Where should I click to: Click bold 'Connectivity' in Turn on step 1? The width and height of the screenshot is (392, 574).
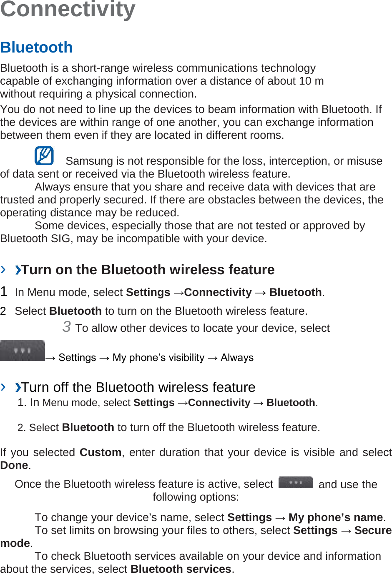[218, 292]
